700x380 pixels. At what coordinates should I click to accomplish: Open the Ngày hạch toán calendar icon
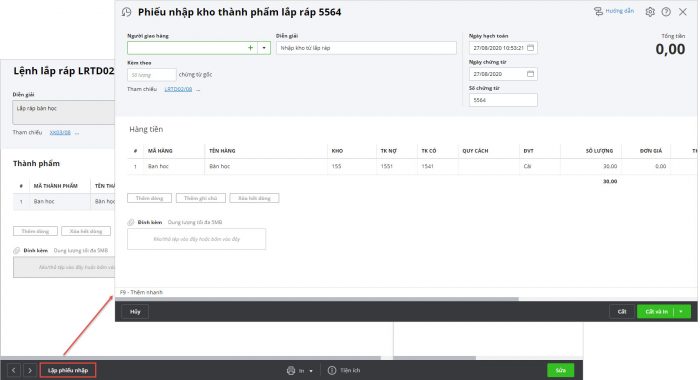tap(530, 48)
